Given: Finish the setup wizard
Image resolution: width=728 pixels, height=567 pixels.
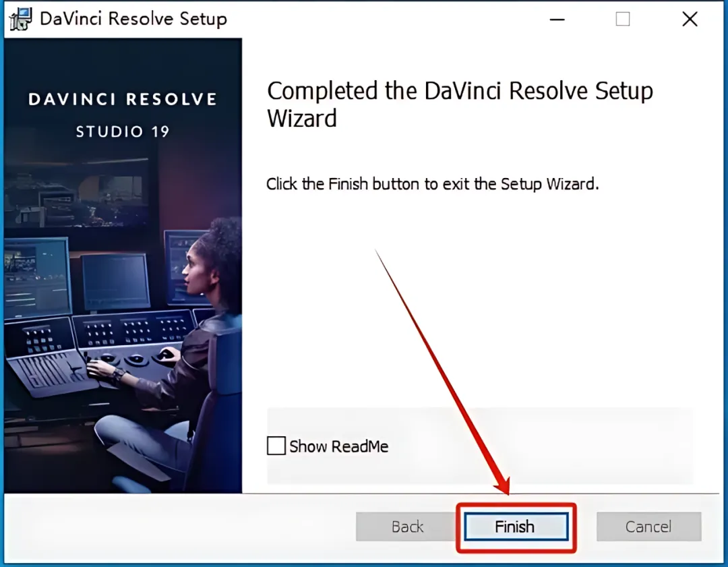Looking at the screenshot, I should tap(516, 527).
